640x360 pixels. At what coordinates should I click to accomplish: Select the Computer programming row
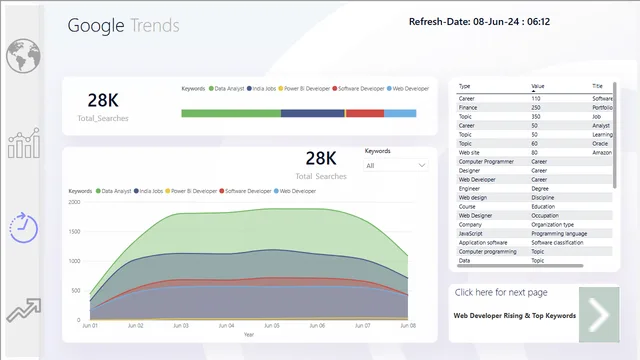(x=534, y=251)
